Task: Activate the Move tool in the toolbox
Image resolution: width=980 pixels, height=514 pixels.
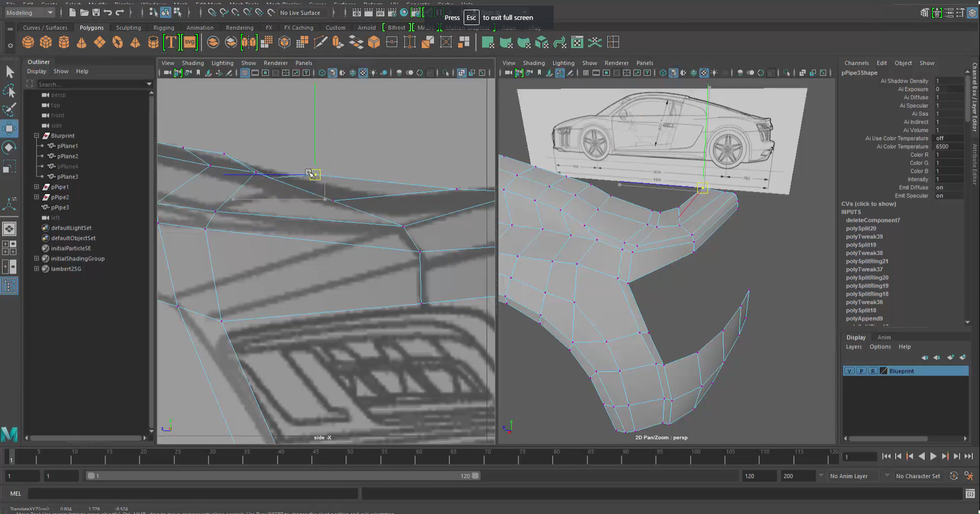Action: click(x=9, y=128)
